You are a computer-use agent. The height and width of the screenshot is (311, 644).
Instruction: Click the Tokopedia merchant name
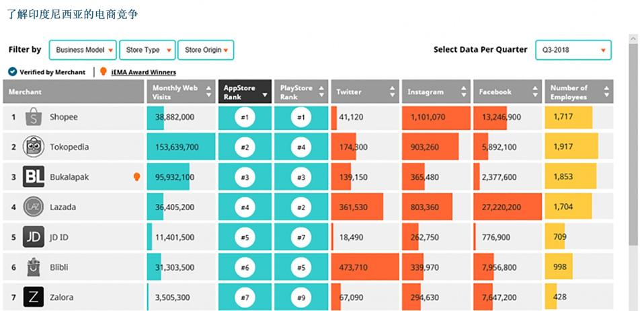click(69, 147)
